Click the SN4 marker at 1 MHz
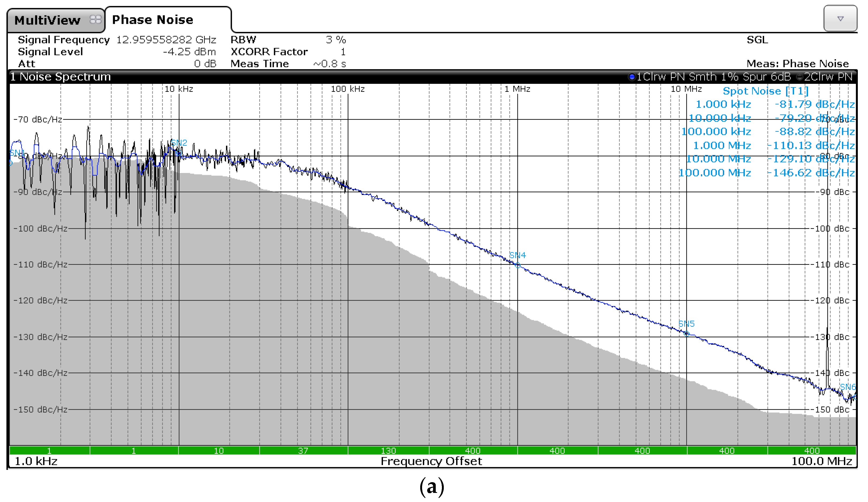 517,265
